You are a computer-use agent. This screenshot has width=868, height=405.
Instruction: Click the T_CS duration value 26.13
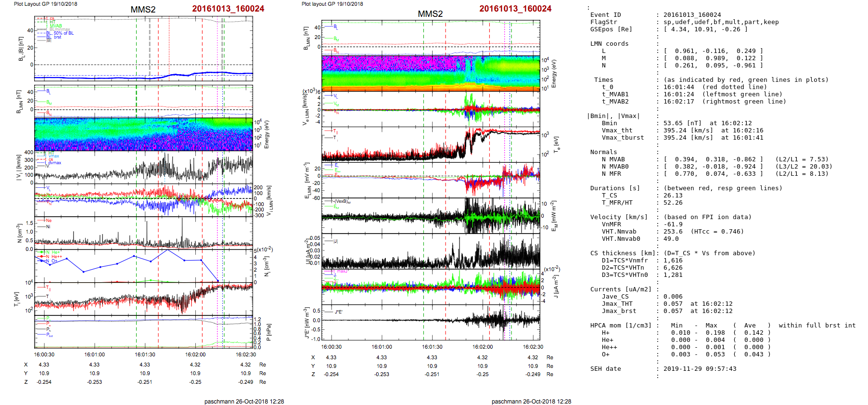(673, 196)
